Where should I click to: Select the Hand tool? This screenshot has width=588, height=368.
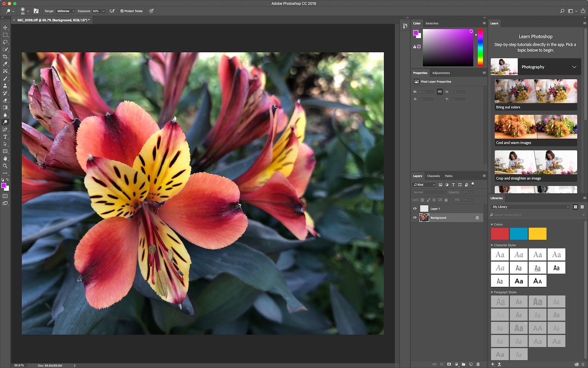pos(6,158)
